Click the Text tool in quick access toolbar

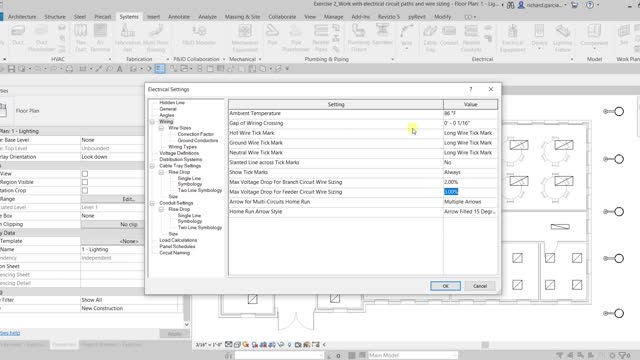[x=120, y=69]
